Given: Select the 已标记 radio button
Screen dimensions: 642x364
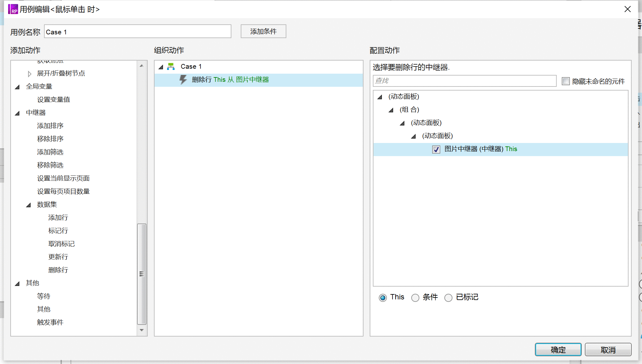Looking at the screenshot, I should click(x=449, y=297).
